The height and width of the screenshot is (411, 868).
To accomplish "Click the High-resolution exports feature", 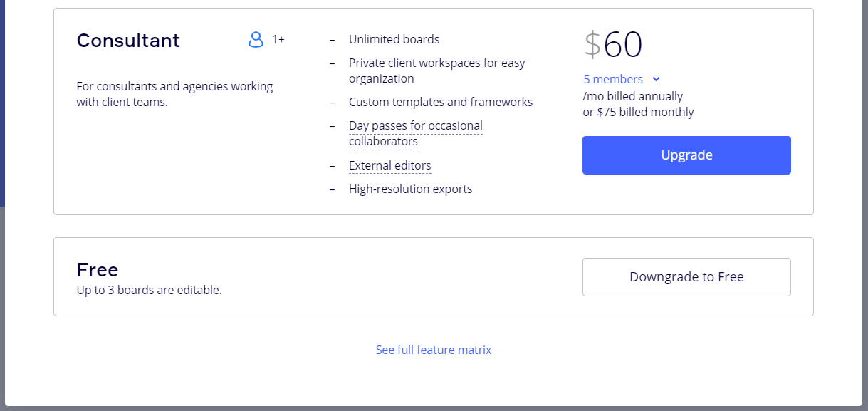I will pos(410,189).
